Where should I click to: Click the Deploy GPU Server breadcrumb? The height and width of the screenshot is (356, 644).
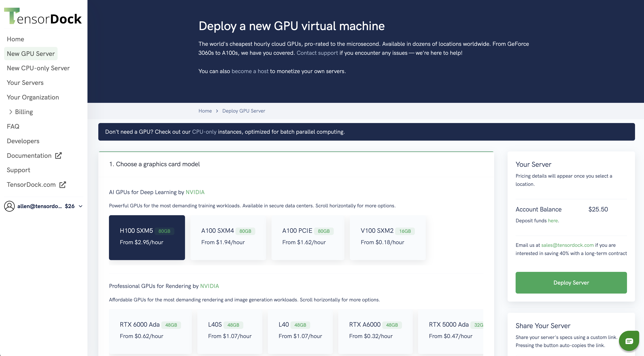tap(244, 111)
